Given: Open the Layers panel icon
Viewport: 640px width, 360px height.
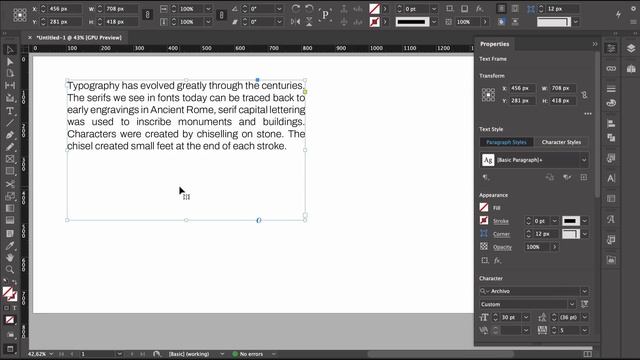Looking at the screenshot, I should pyautogui.click(x=631, y=48).
